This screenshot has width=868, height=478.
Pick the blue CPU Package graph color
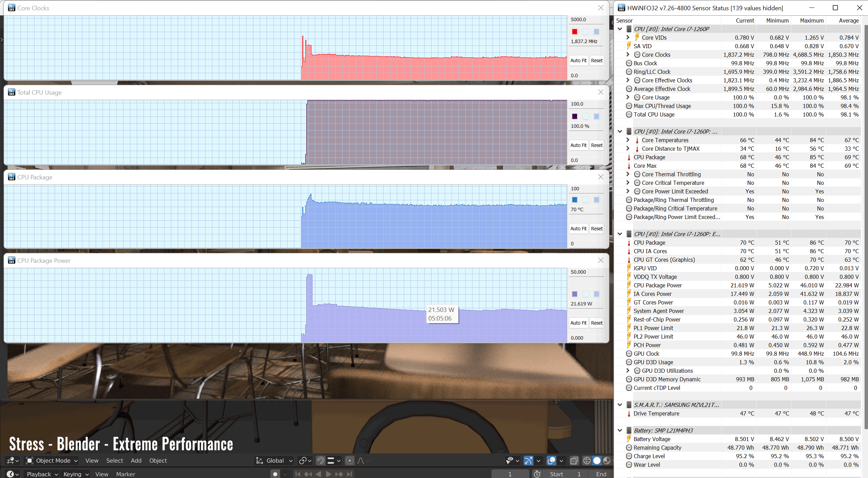point(575,200)
